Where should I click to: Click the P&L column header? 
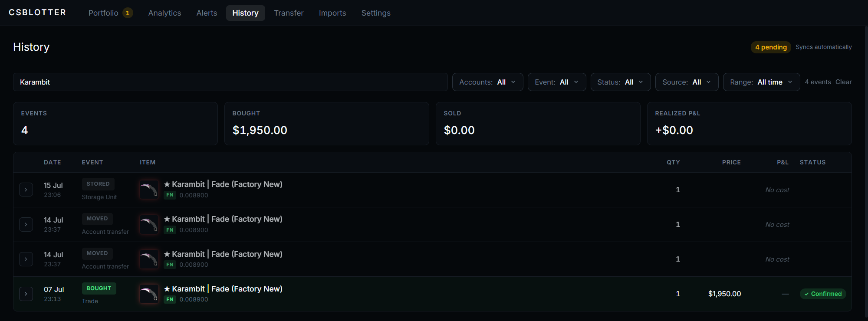pyautogui.click(x=783, y=162)
